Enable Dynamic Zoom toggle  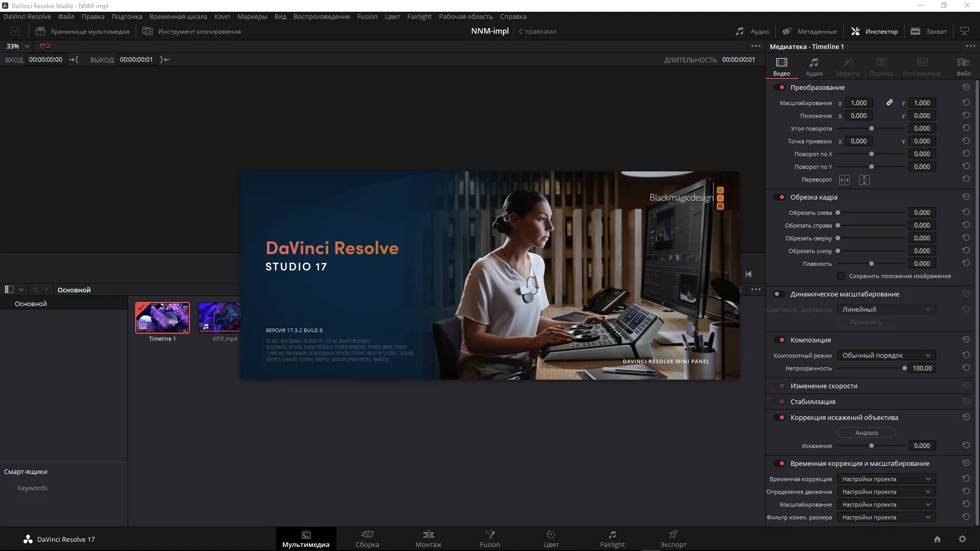tap(779, 294)
